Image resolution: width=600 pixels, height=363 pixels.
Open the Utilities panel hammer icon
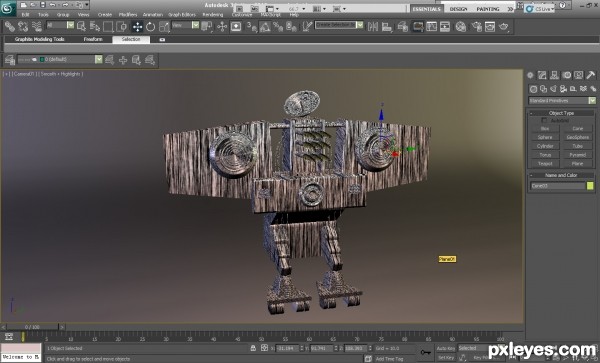[x=590, y=75]
